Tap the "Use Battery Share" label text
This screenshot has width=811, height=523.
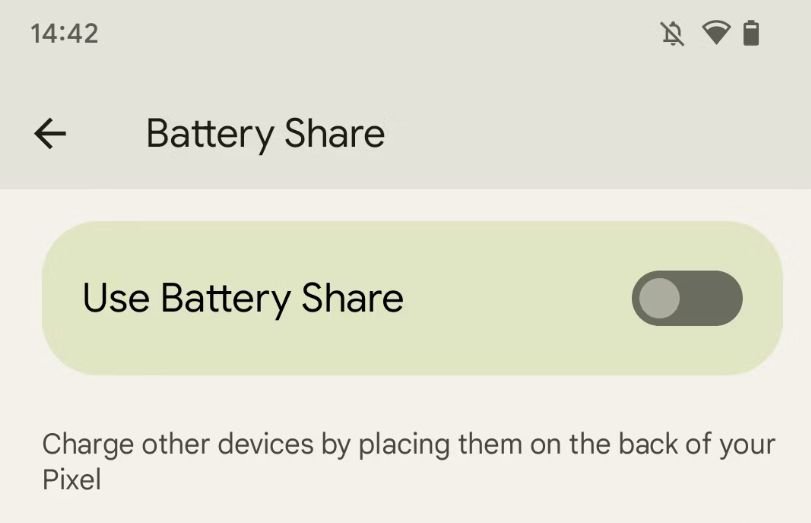[243, 298]
